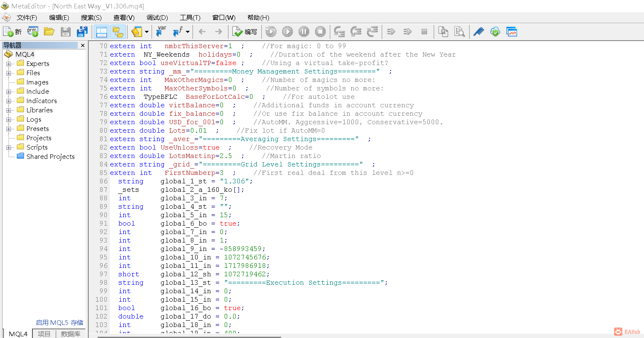Start debugging with the play button
Viewport: 644px width, 338px height.
click(x=288, y=32)
